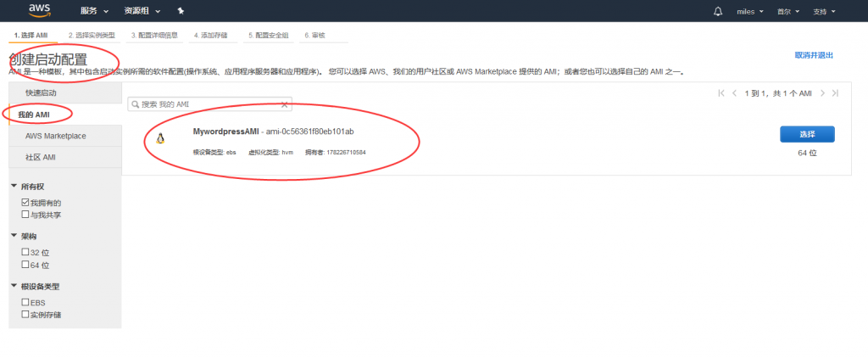Viewport: 868px width, 358px height.
Task: Click the 取消并退出 link
Action: tap(814, 55)
